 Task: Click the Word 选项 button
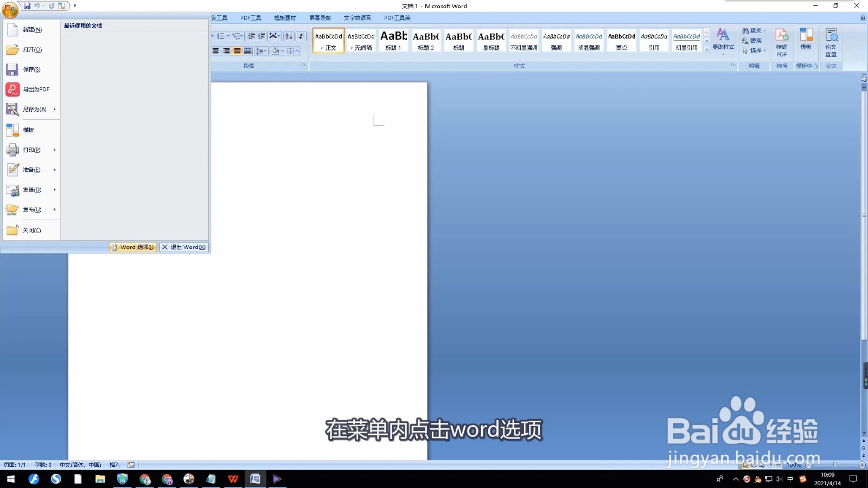[x=132, y=247]
